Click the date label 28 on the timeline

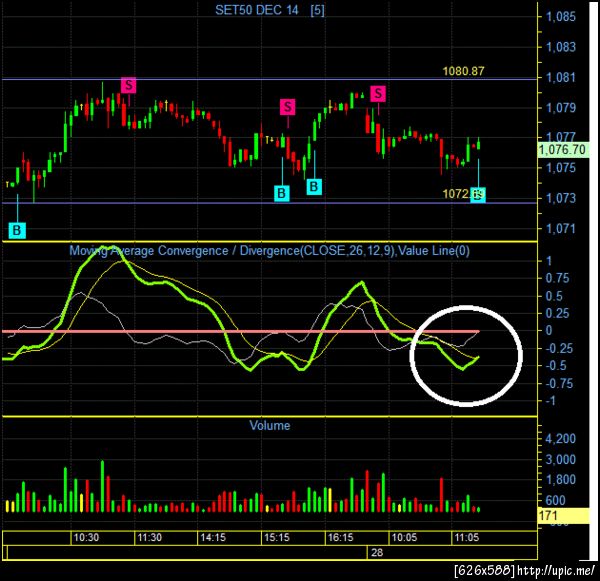[x=377, y=552]
